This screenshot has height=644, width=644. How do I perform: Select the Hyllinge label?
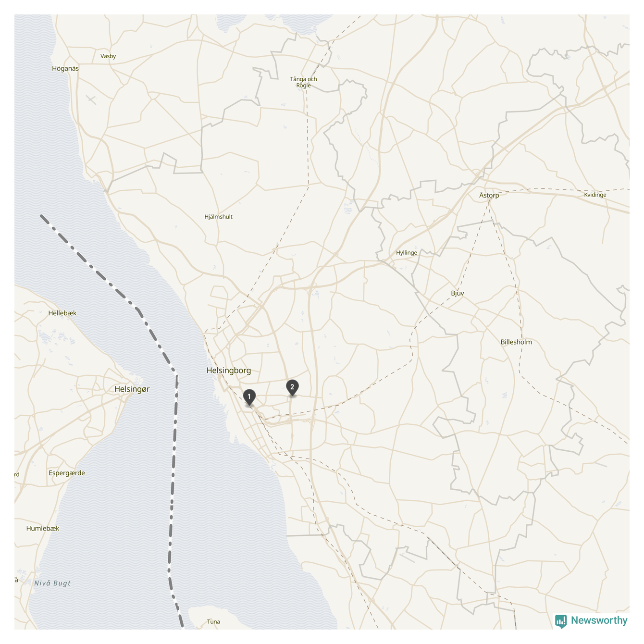[407, 253]
